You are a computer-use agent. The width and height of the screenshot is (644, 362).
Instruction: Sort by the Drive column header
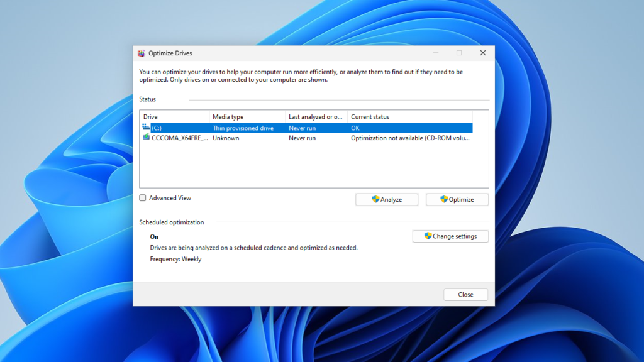(x=175, y=116)
